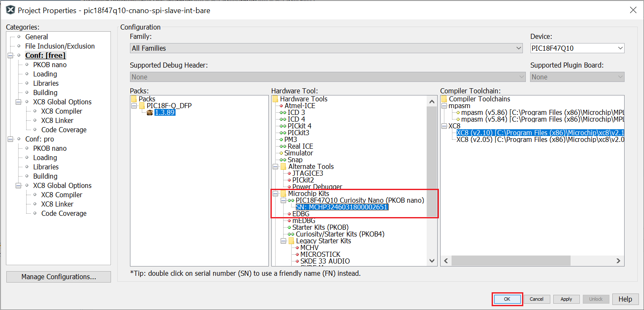Select PIC18F47Q10 Curiosity Nano (PKOB nano)
Image resolution: width=644 pixels, height=310 pixels.
point(360,200)
